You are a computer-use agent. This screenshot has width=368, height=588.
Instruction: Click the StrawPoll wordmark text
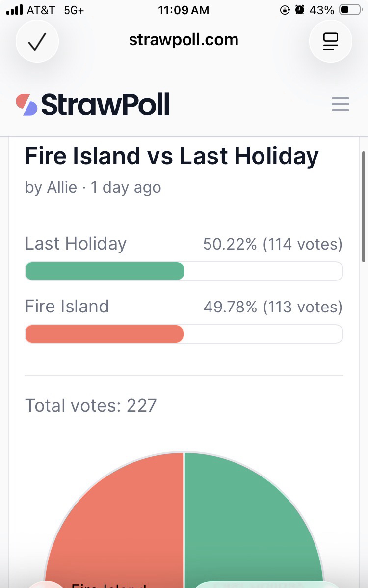click(x=105, y=105)
